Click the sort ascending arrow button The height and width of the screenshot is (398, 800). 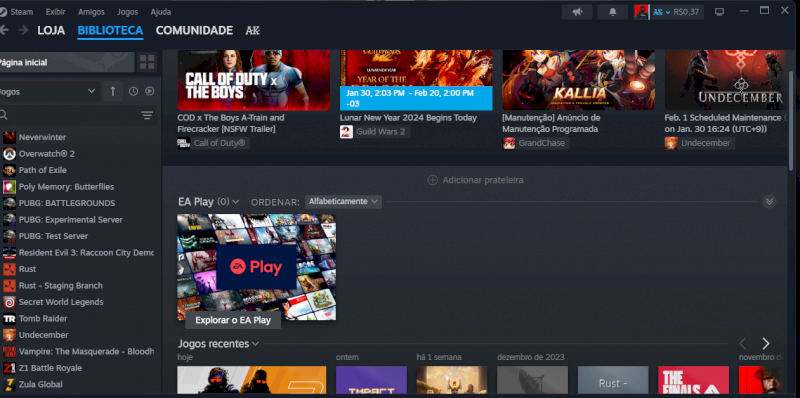113,91
